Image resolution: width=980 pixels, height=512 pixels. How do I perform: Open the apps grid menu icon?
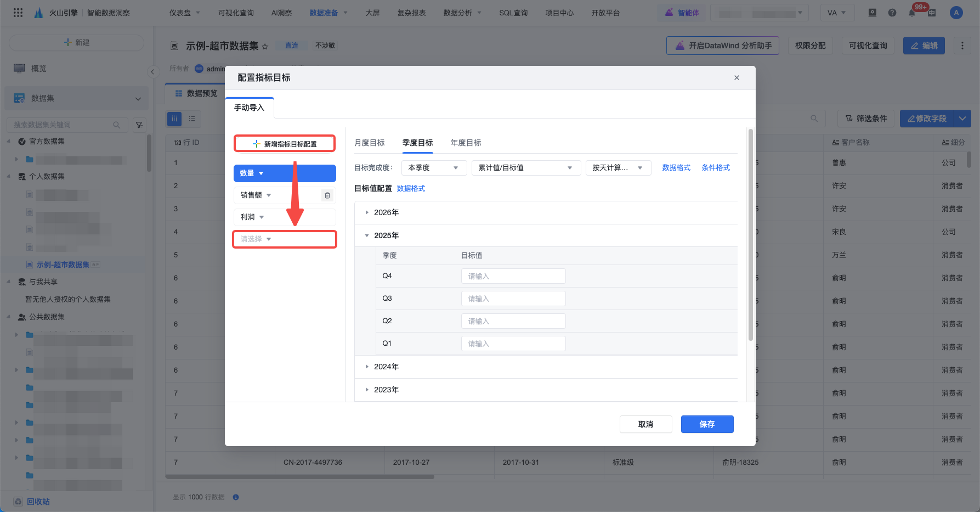(18, 13)
